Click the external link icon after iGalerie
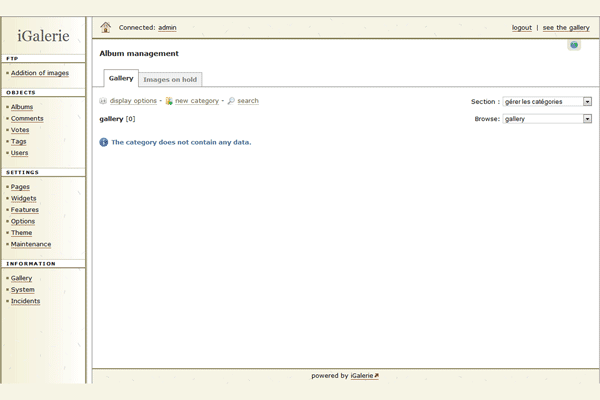 tap(377, 376)
